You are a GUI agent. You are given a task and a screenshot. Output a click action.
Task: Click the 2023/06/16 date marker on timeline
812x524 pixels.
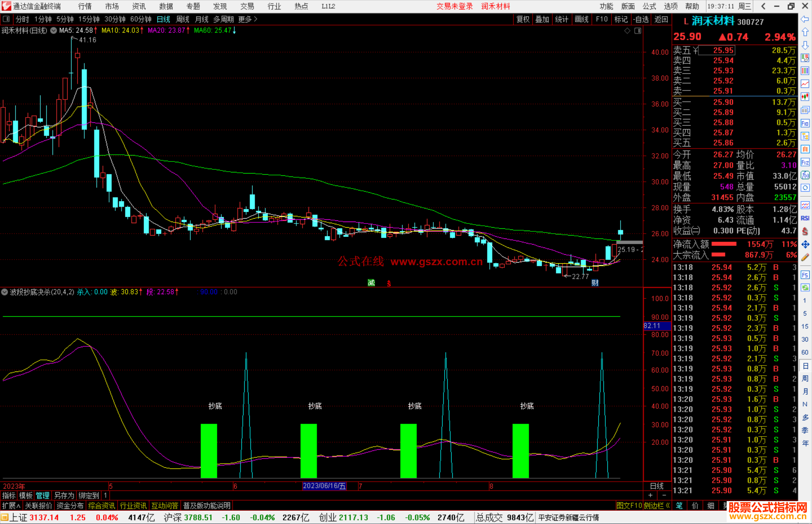(x=324, y=486)
